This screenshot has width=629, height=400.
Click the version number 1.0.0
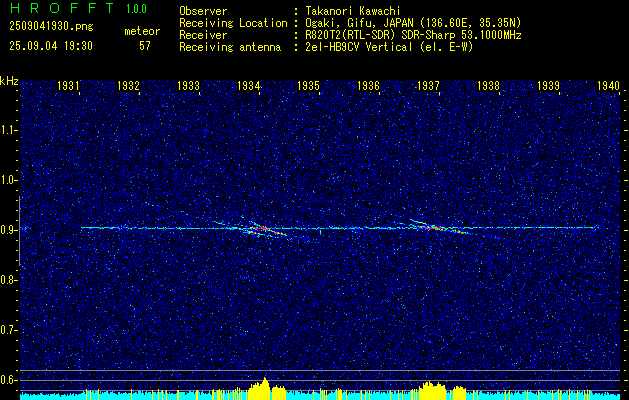pos(136,9)
